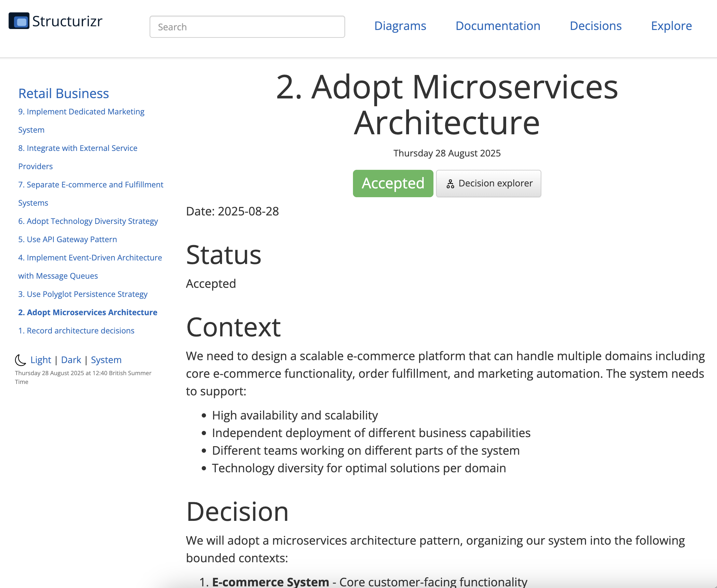The image size is (717, 588).
Task: Click the 'High availability and scalability' bullet
Action: click(x=295, y=415)
